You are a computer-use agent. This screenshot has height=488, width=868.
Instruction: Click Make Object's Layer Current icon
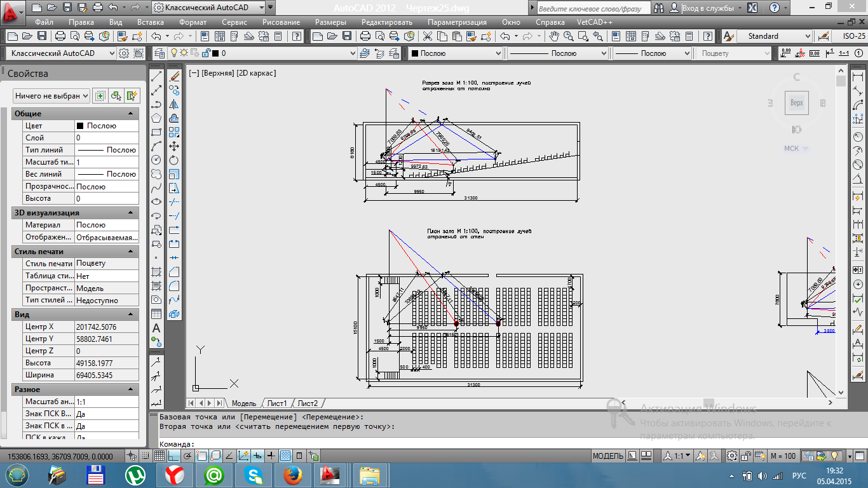click(364, 53)
